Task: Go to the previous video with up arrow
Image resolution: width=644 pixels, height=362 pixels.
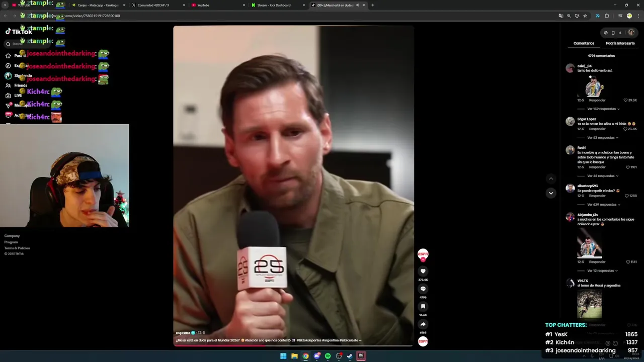Action: click(551, 178)
